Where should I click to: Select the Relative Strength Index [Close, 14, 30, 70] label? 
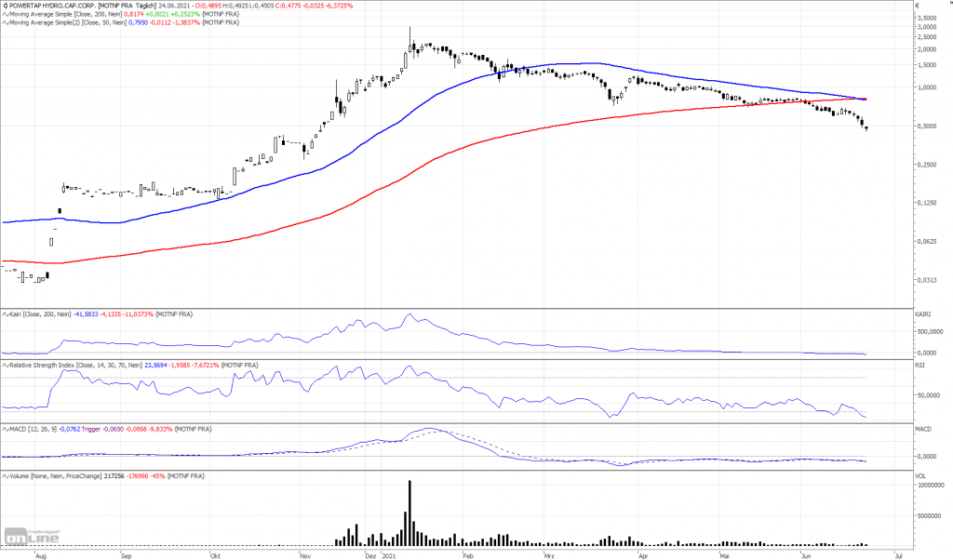76,366
